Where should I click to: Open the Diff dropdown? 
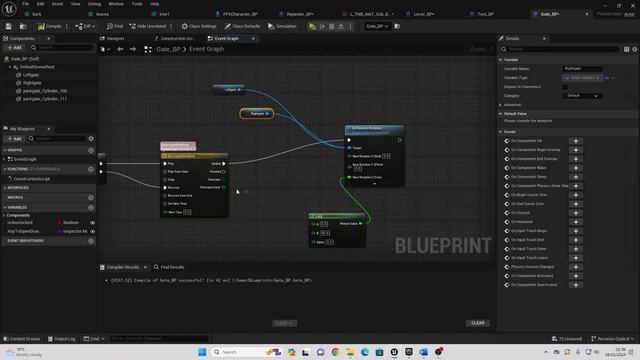click(85, 26)
